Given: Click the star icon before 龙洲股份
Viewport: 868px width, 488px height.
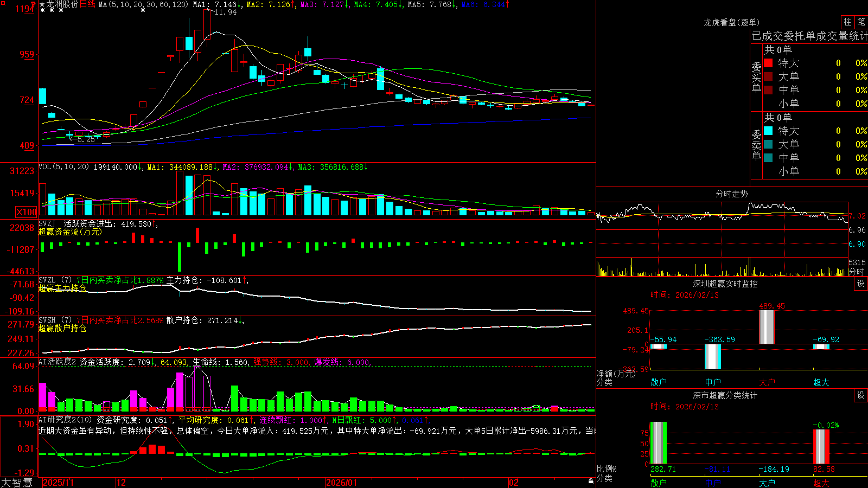Looking at the screenshot, I should 42,4.
